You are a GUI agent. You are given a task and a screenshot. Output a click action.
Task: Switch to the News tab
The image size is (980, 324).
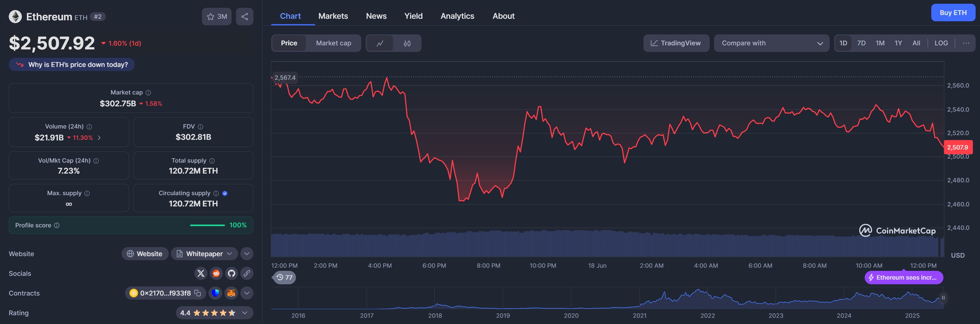click(376, 16)
